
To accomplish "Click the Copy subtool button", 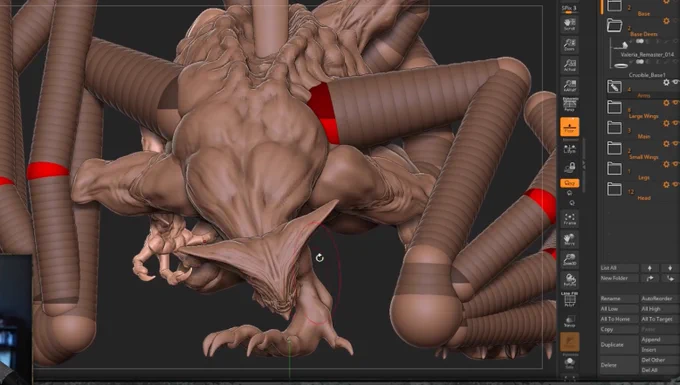I will point(619,330).
